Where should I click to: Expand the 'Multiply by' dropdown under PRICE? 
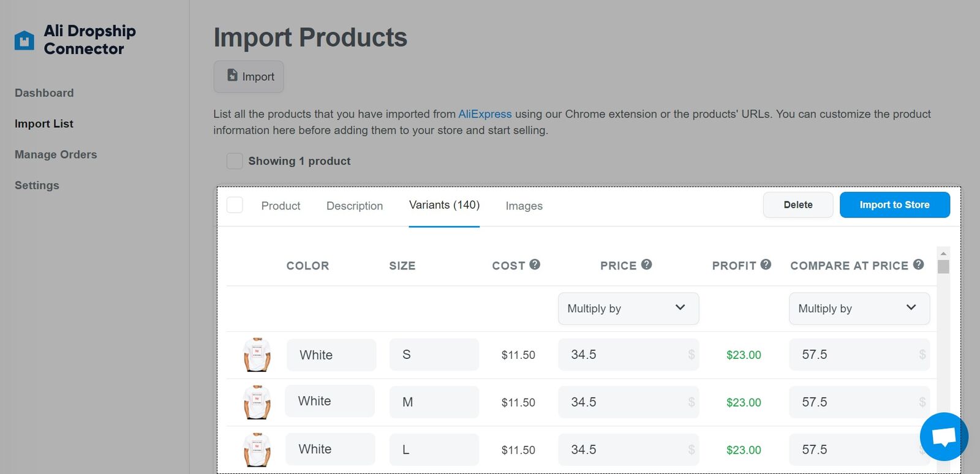628,309
